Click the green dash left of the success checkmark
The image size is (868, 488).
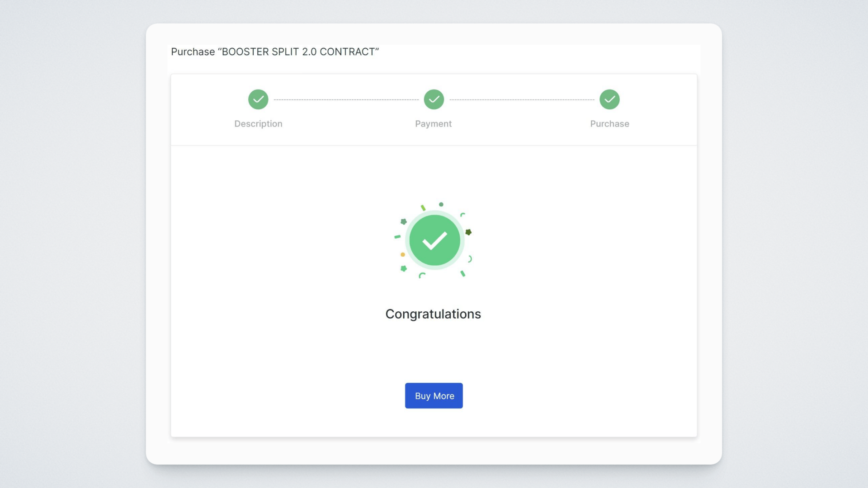pos(397,237)
